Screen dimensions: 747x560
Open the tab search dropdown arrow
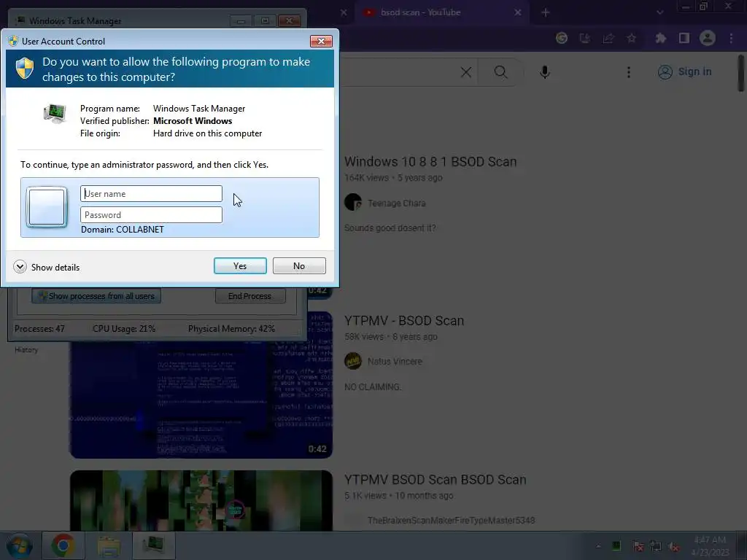coord(659,12)
